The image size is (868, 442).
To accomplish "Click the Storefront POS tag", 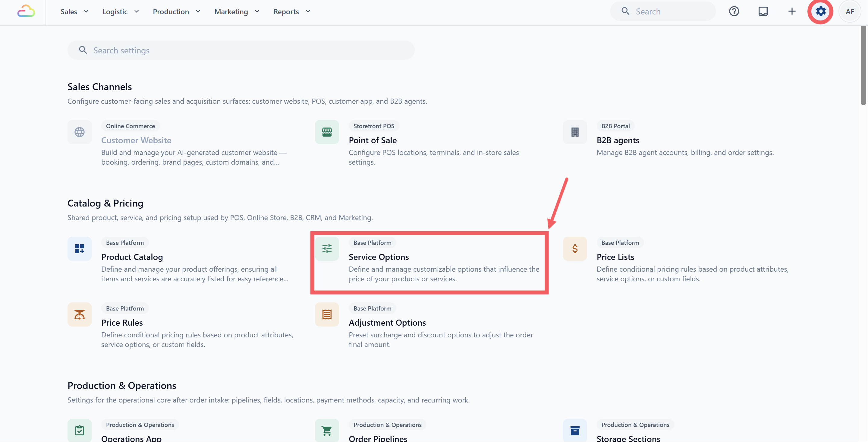I will [374, 126].
